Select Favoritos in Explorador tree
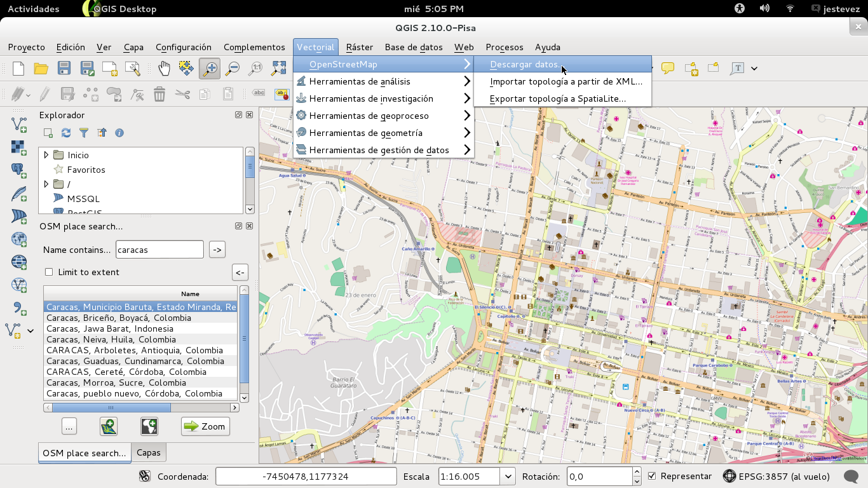868x488 pixels. pyautogui.click(x=86, y=170)
